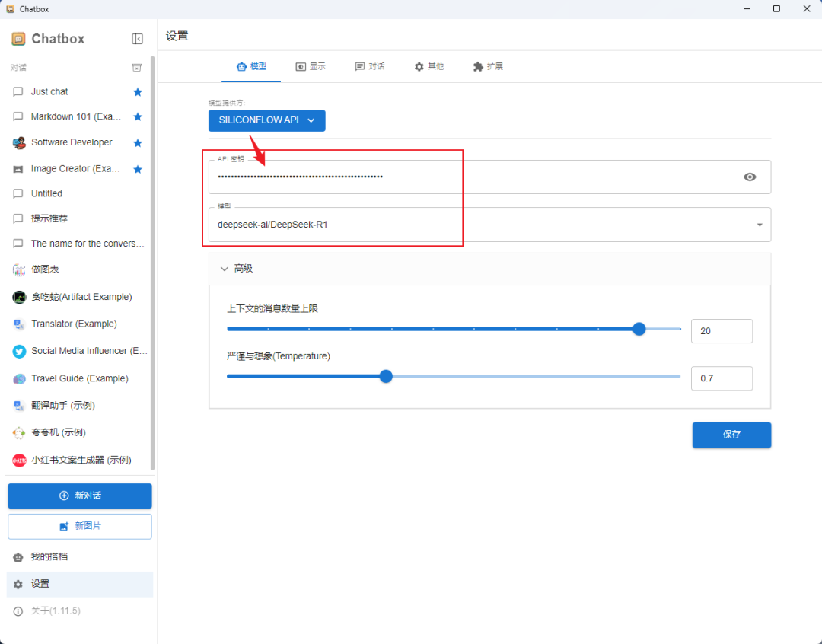Toggle star on Image Creator conversation

pyautogui.click(x=138, y=169)
